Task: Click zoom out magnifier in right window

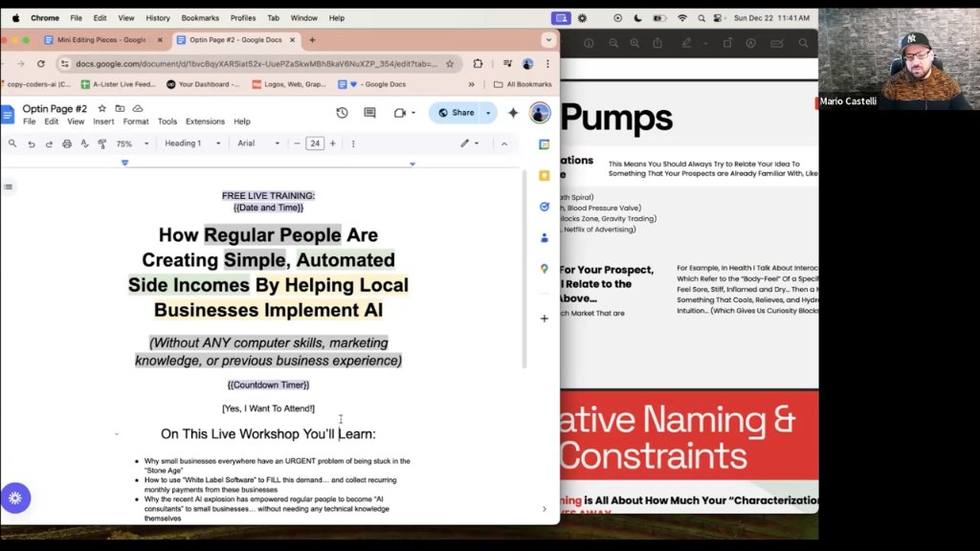Action: click(x=613, y=43)
